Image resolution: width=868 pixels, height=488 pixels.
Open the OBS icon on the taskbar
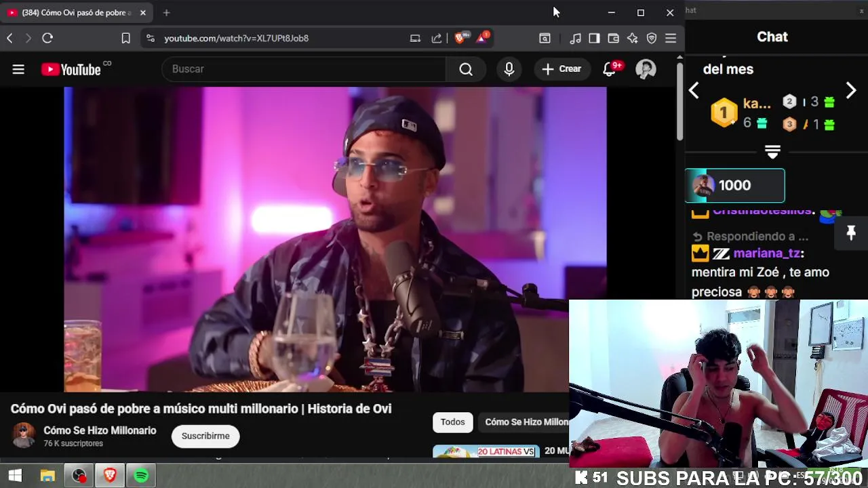click(x=79, y=476)
